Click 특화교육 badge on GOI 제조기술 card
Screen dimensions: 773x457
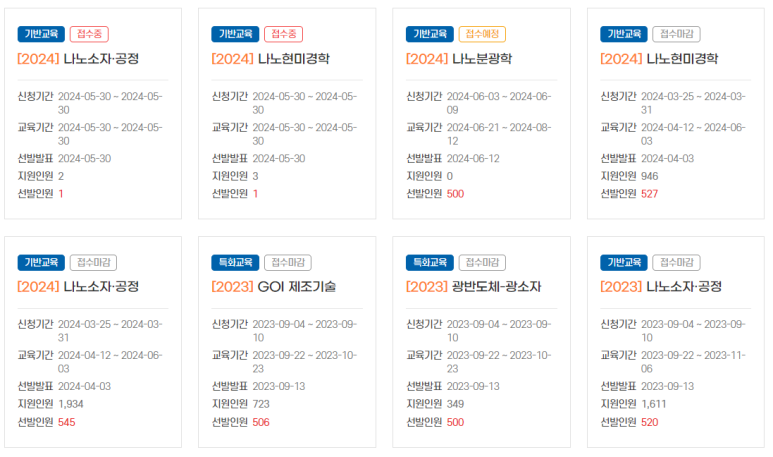tap(235, 262)
